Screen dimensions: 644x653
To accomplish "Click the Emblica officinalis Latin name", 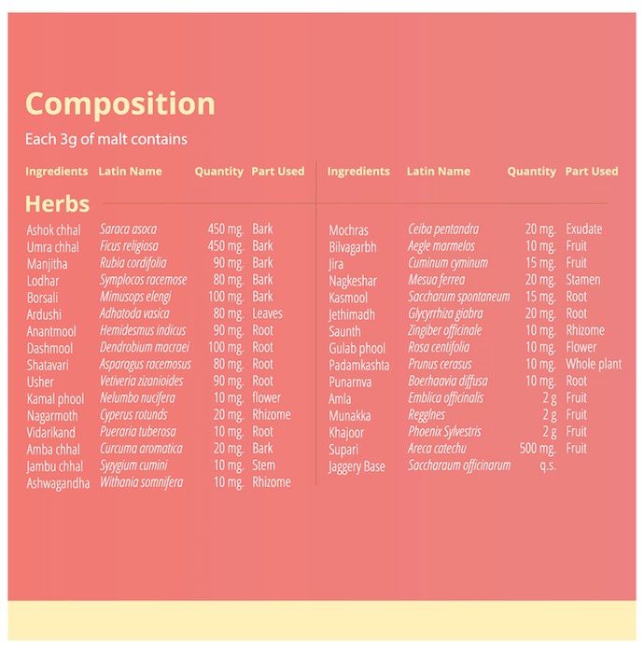I will [x=446, y=398].
